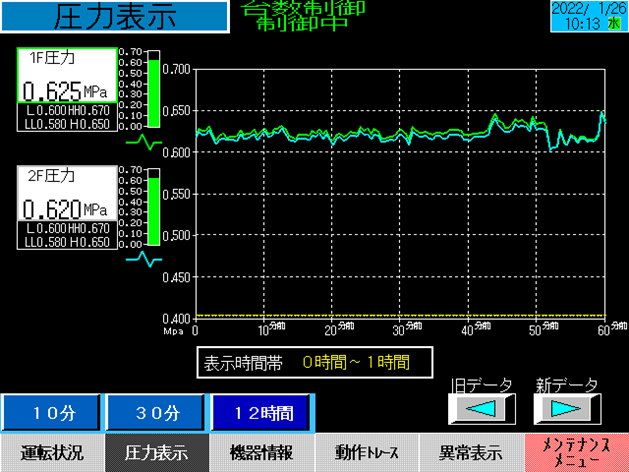Select the 10分 time range button
This screenshot has width=629, height=472.
(x=51, y=412)
